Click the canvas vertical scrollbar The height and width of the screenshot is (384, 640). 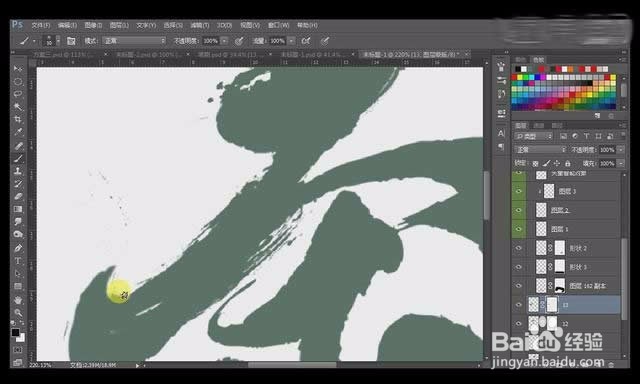tap(486, 196)
